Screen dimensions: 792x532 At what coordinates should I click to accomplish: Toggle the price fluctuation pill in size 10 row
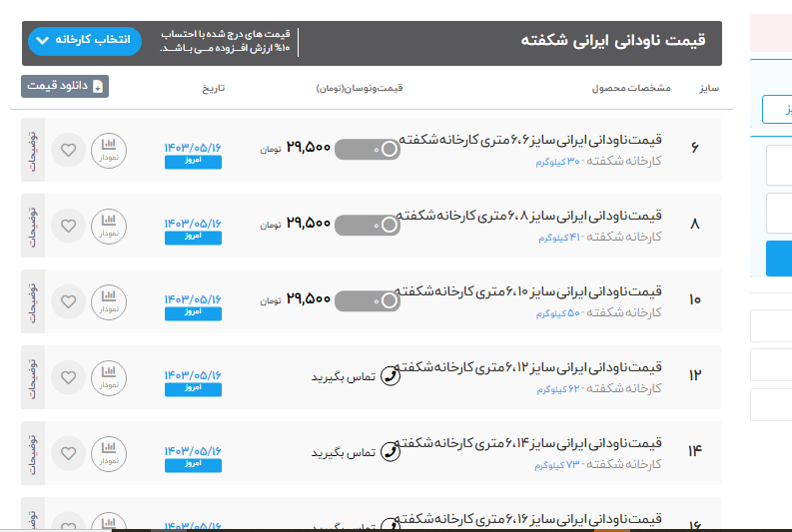pos(367,300)
